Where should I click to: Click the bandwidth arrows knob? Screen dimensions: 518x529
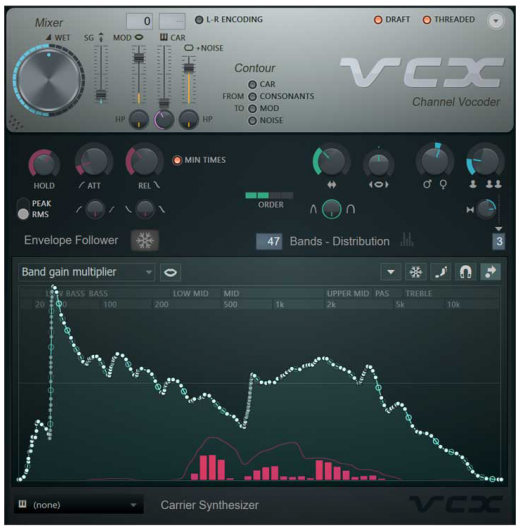click(x=331, y=161)
